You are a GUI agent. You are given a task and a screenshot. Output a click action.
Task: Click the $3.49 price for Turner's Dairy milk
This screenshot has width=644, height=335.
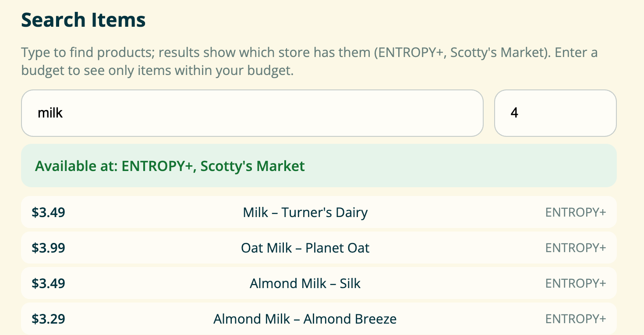point(49,213)
